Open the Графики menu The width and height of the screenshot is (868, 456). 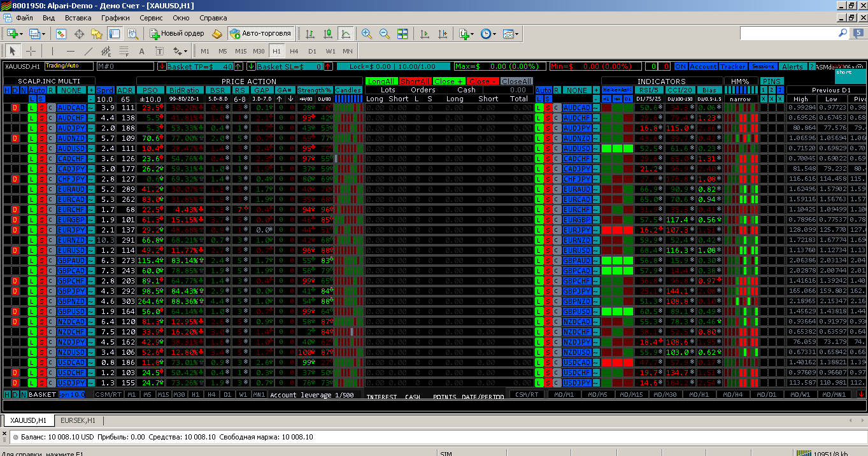point(115,18)
